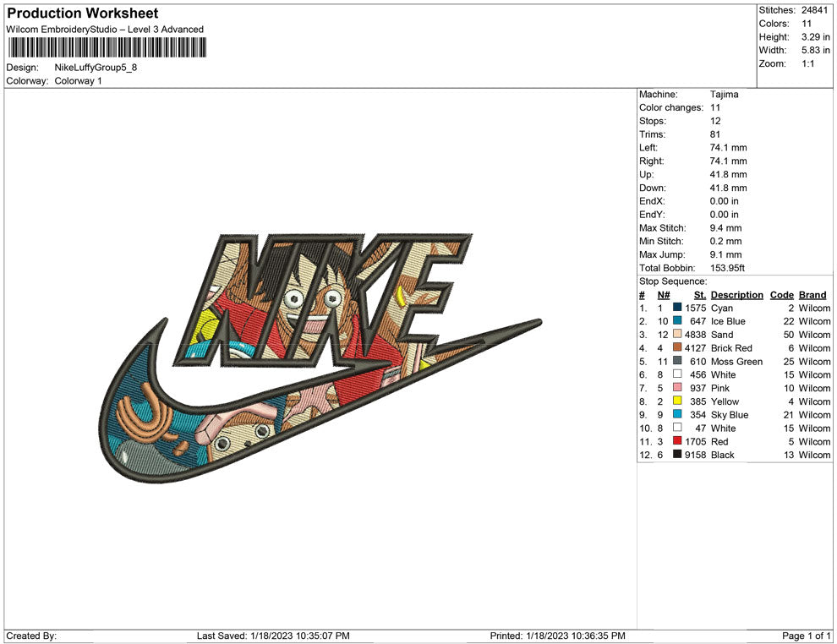Click the Brick Red color swatch
The width and height of the screenshot is (837, 644).
click(x=677, y=347)
